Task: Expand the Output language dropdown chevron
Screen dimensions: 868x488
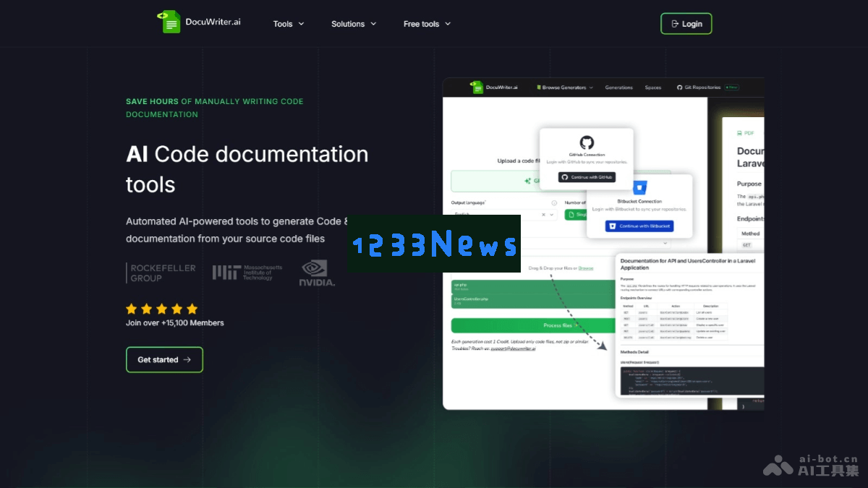Action: (x=552, y=215)
